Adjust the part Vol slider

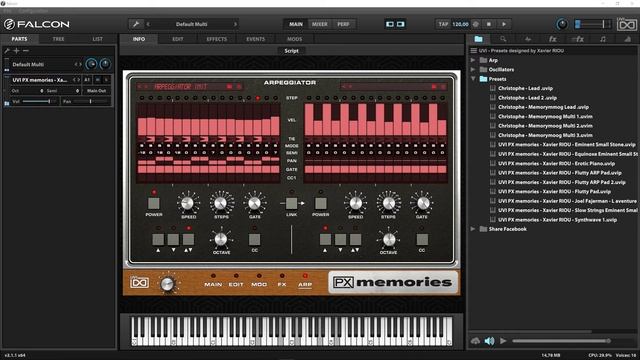[39, 101]
